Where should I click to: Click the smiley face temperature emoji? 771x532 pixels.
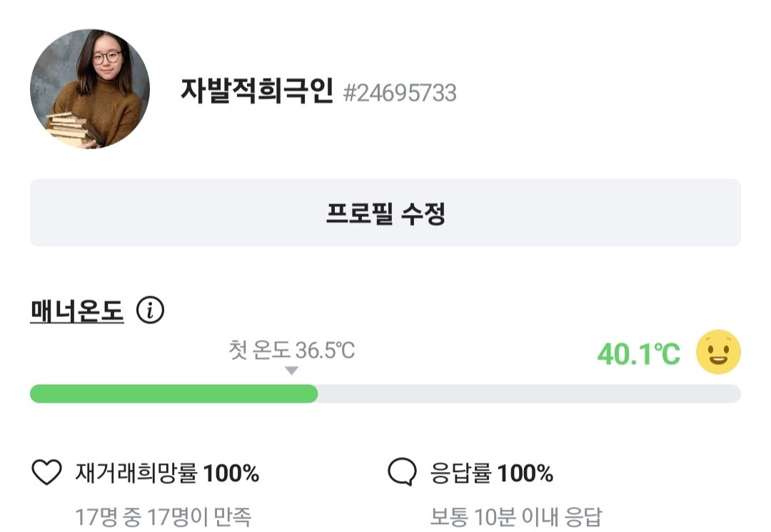click(x=718, y=352)
